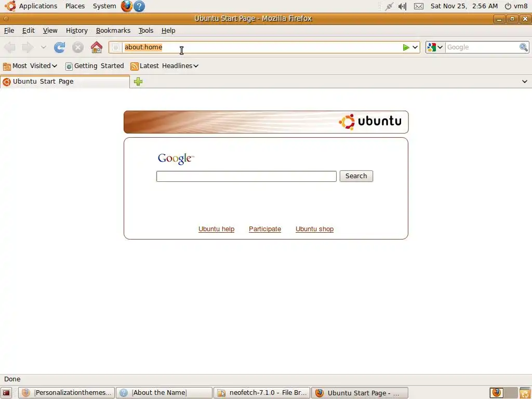Screen dimensions: 532x399
Task: Open the Bookmarks menu
Action: [113, 31]
